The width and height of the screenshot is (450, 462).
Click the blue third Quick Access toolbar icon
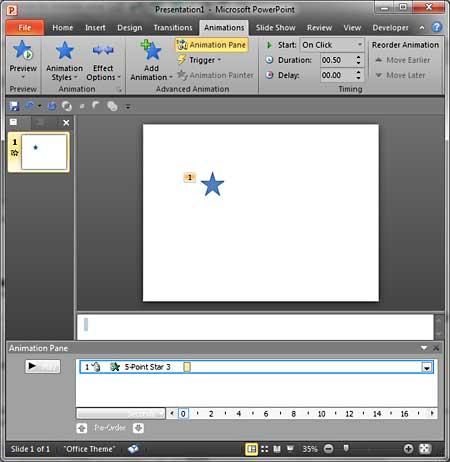pos(52,106)
